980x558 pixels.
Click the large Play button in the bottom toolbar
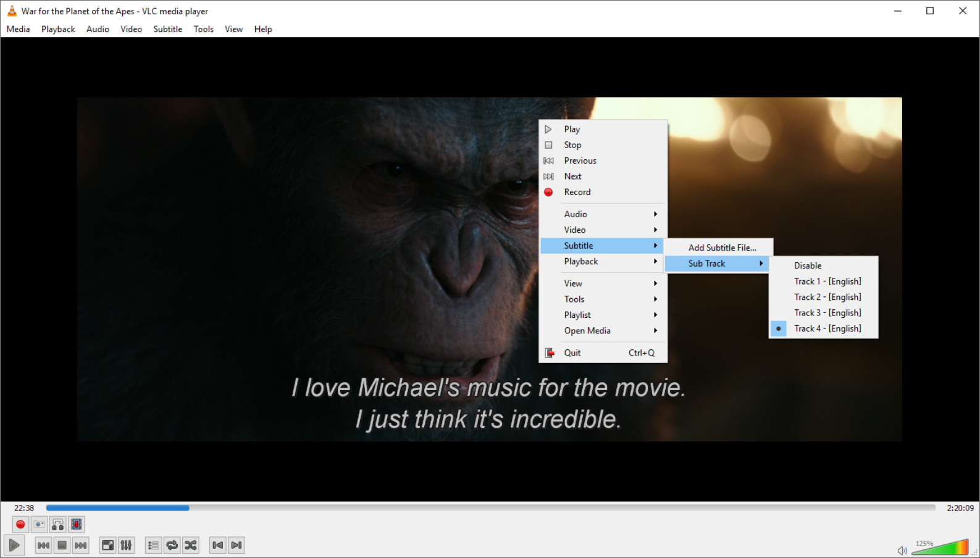coord(14,545)
